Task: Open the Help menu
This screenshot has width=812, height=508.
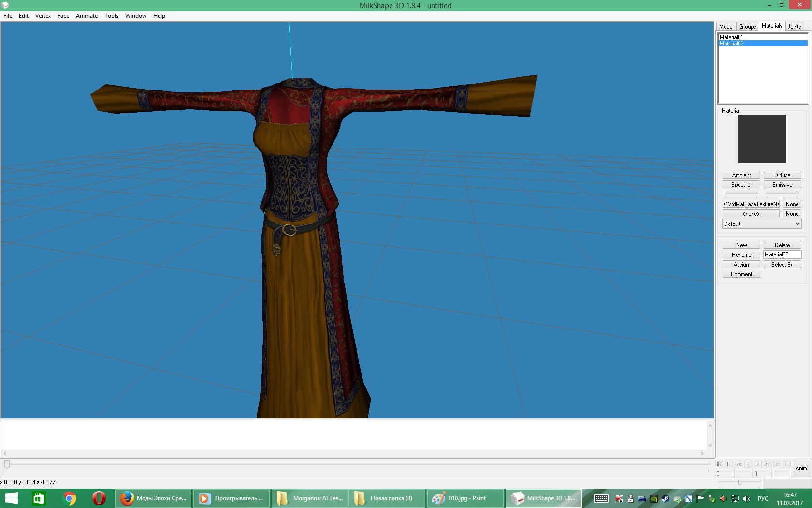Action: [159, 16]
